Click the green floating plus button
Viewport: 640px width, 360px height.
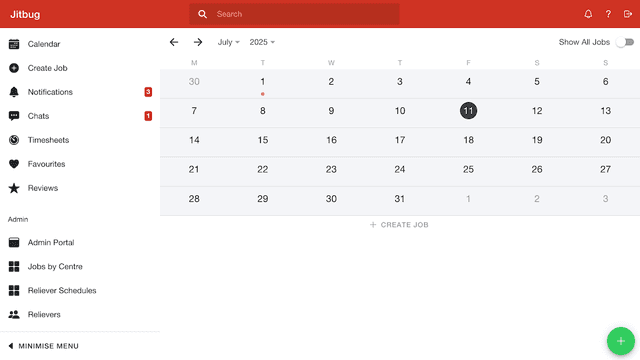[x=621, y=341]
